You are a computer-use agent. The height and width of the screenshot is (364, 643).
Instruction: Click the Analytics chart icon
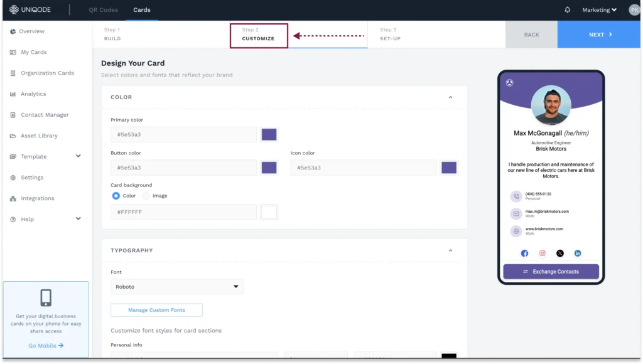(13, 94)
